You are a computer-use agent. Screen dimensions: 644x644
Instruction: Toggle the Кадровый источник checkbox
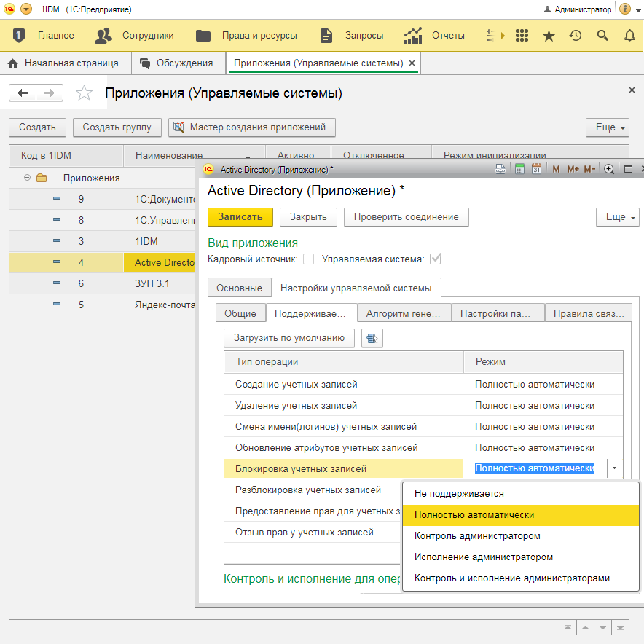(309, 259)
